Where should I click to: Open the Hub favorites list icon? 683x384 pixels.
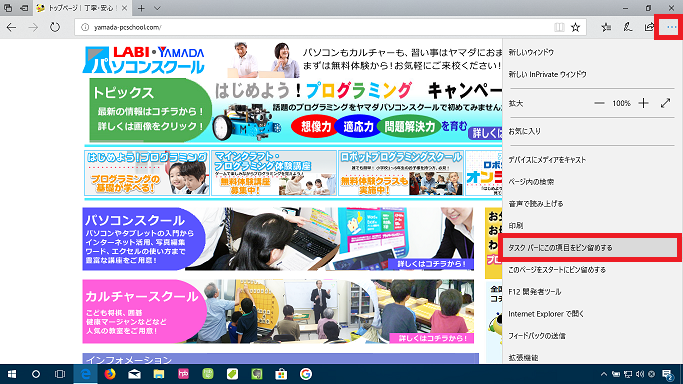coord(606,27)
